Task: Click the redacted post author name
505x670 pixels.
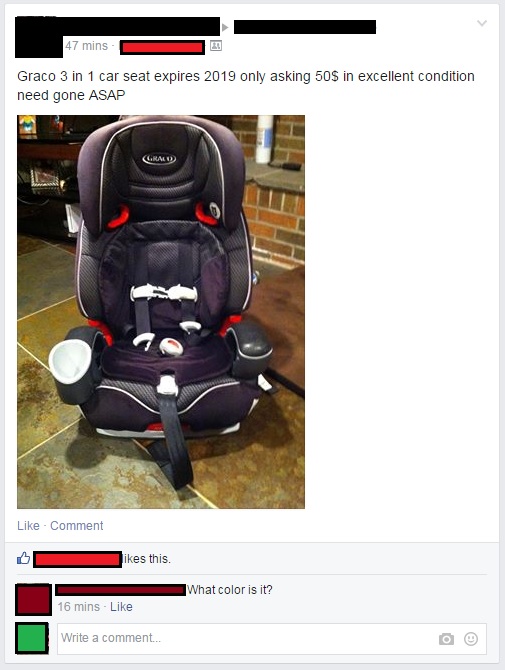Action: [x=141, y=26]
